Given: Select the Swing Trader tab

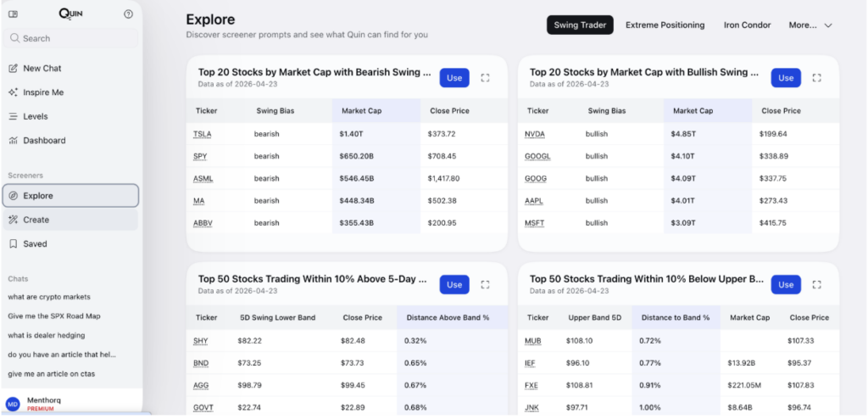Looking at the screenshot, I should [x=580, y=25].
